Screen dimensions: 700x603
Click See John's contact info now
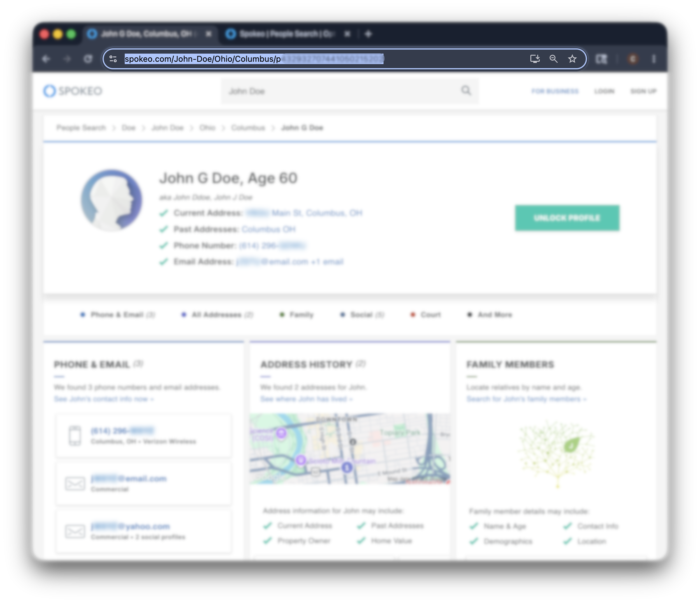(104, 399)
